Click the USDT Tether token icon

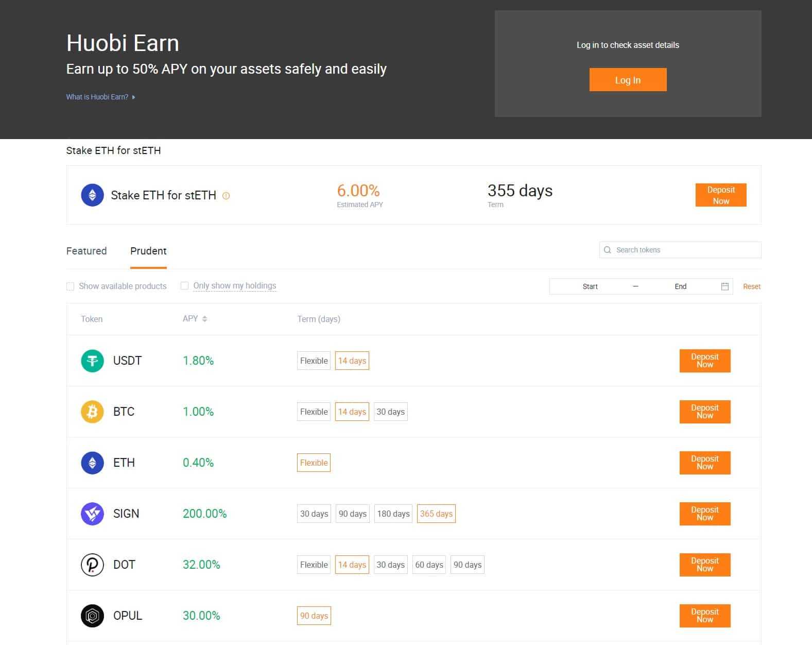tap(92, 361)
